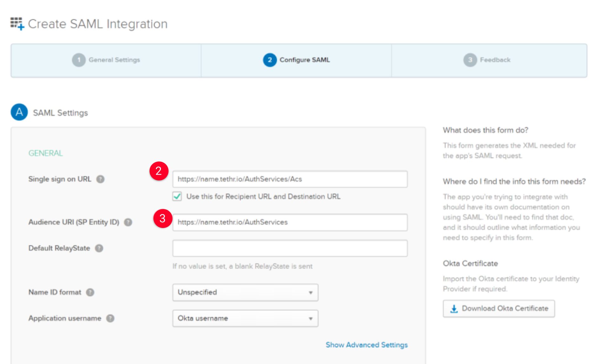Click the blue A badge beside SAML Settings
The image size is (599, 364).
[19, 112]
